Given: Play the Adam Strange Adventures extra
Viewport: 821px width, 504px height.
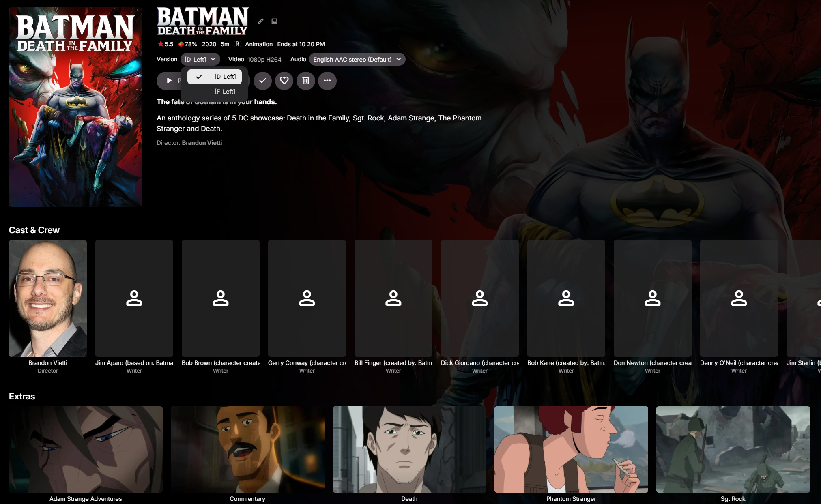Looking at the screenshot, I should coord(86,450).
